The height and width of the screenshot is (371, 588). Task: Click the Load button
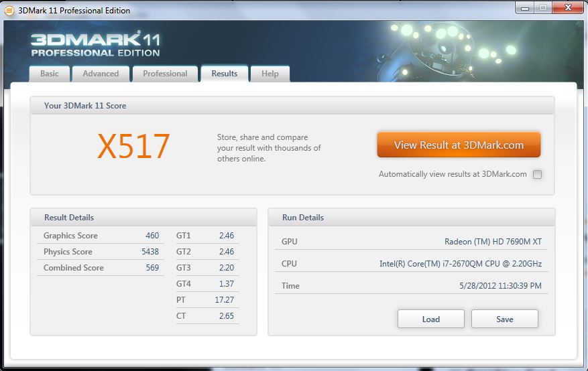click(431, 319)
